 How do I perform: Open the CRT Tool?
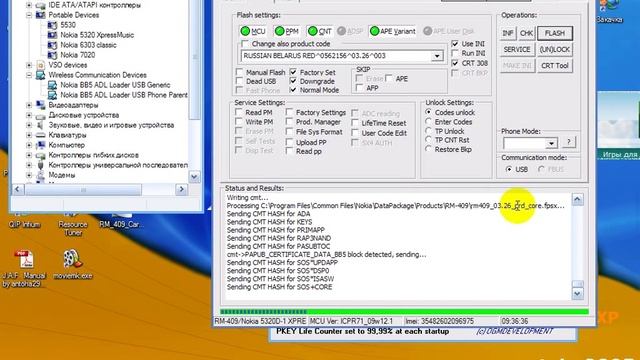555,66
